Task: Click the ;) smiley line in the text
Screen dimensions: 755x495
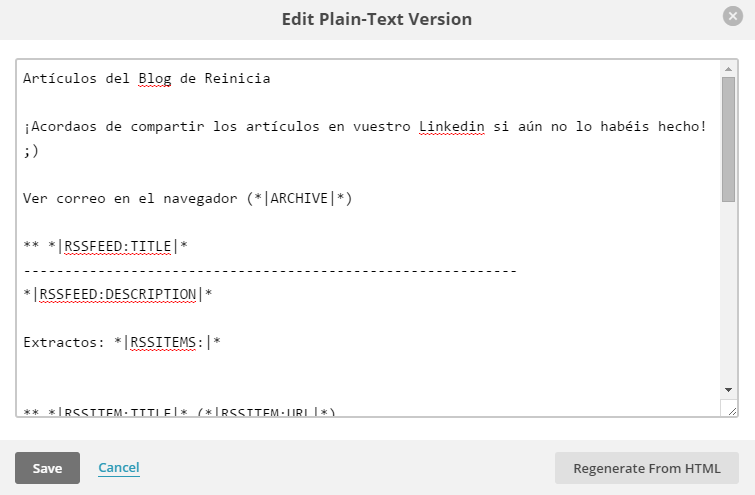Action: pyautogui.click(x=31, y=150)
